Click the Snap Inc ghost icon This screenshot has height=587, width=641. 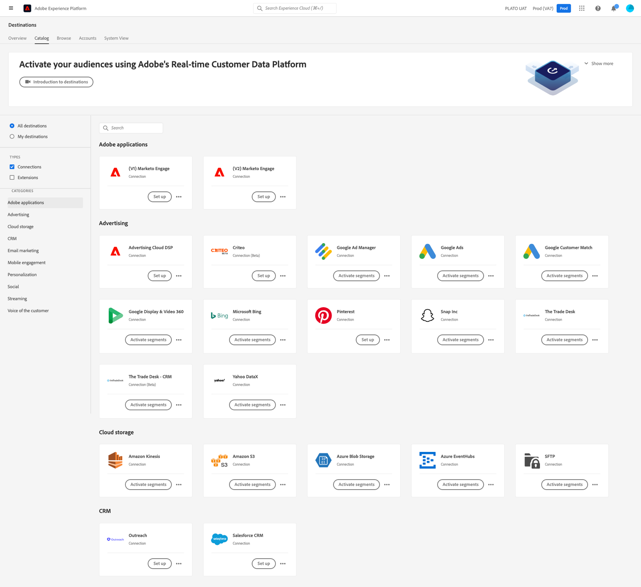pos(427,316)
